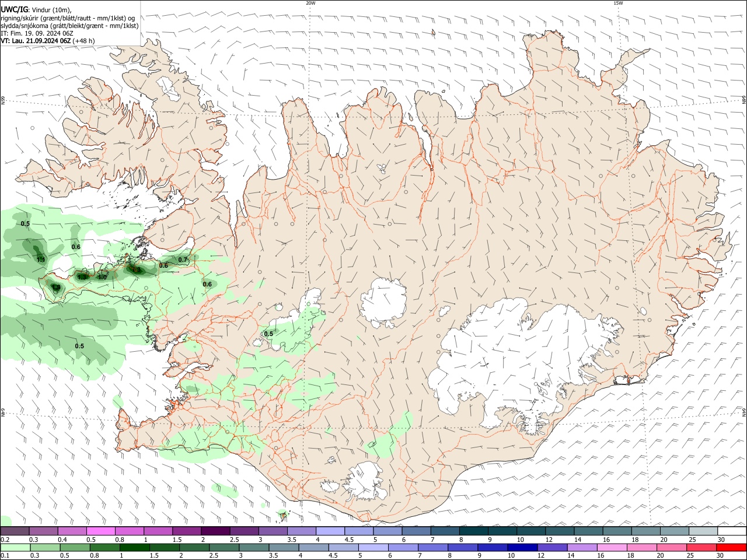Select the slate blue 6 snow legend swatch

(417, 531)
